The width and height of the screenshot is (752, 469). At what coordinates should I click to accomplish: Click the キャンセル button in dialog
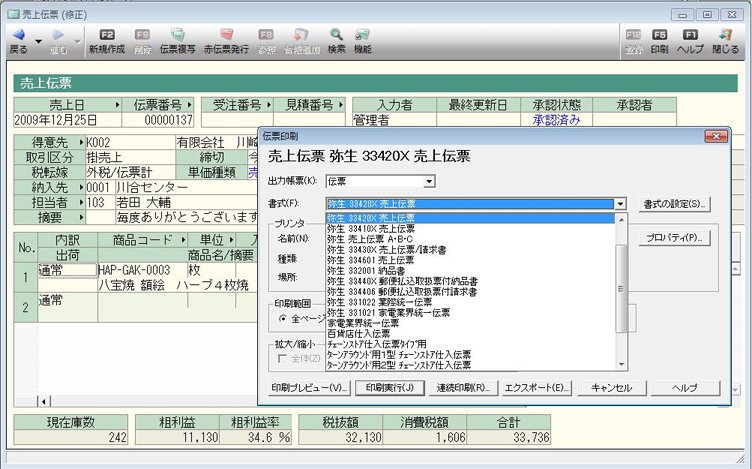click(x=611, y=388)
